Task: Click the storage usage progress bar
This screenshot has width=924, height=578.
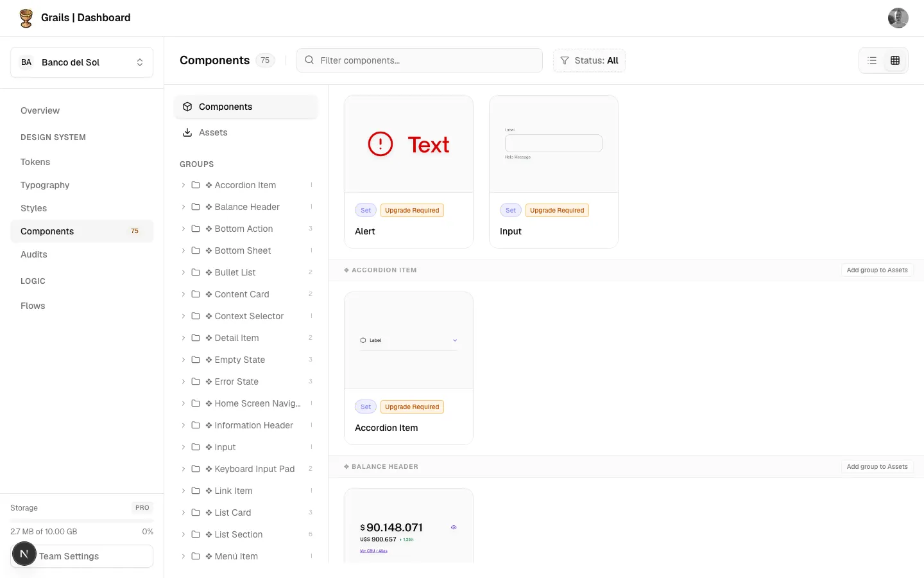Action: [x=81, y=520]
